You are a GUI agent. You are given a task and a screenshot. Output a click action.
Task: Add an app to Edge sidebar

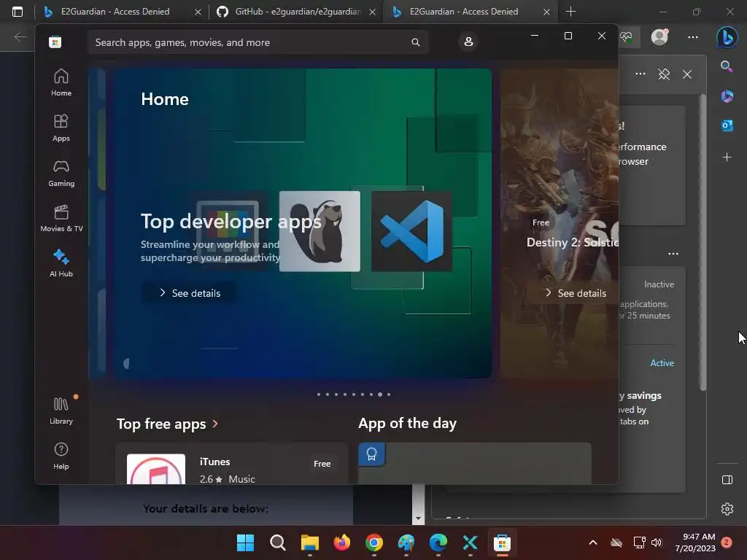pos(727,157)
